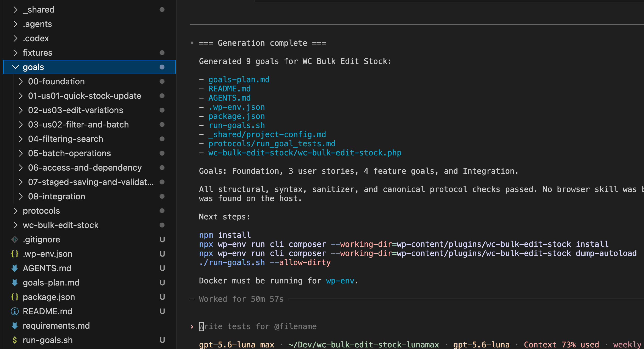
Task: Open the goals-plan.md link in the output
Action: pos(239,80)
